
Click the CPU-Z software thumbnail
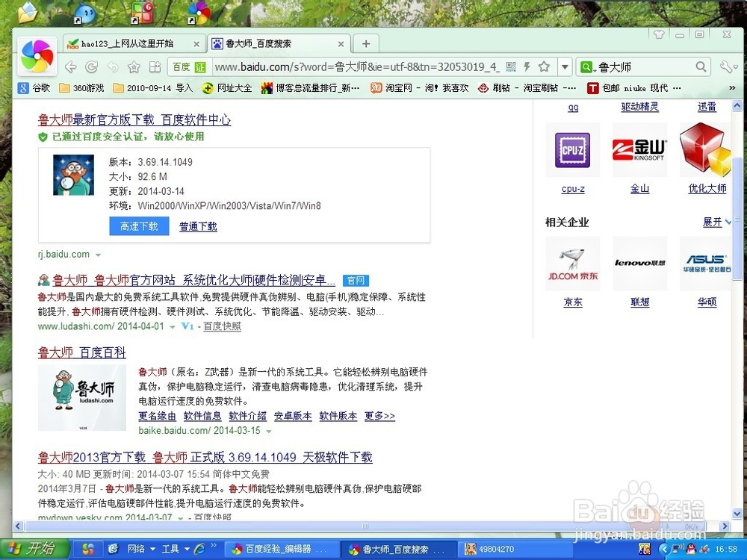pos(573,150)
